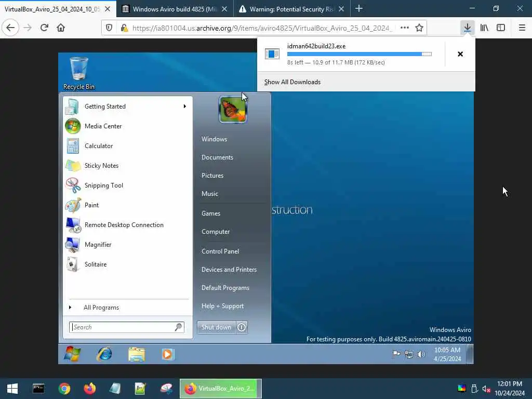The width and height of the screenshot is (532, 399).
Task: Open the Windows user folder link
Action: click(x=215, y=139)
